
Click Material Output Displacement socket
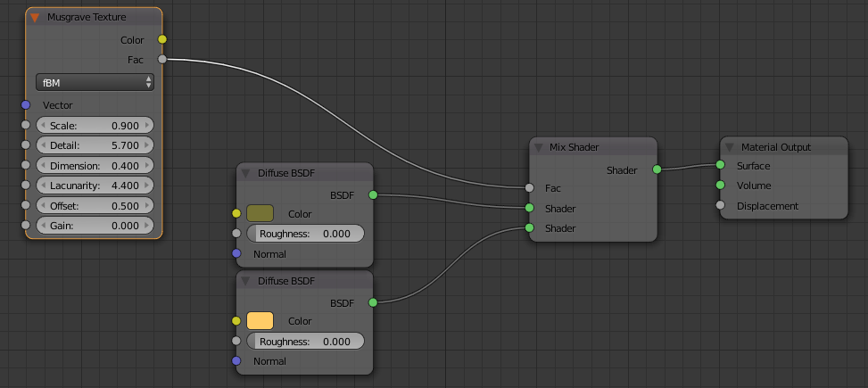[720, 205]
